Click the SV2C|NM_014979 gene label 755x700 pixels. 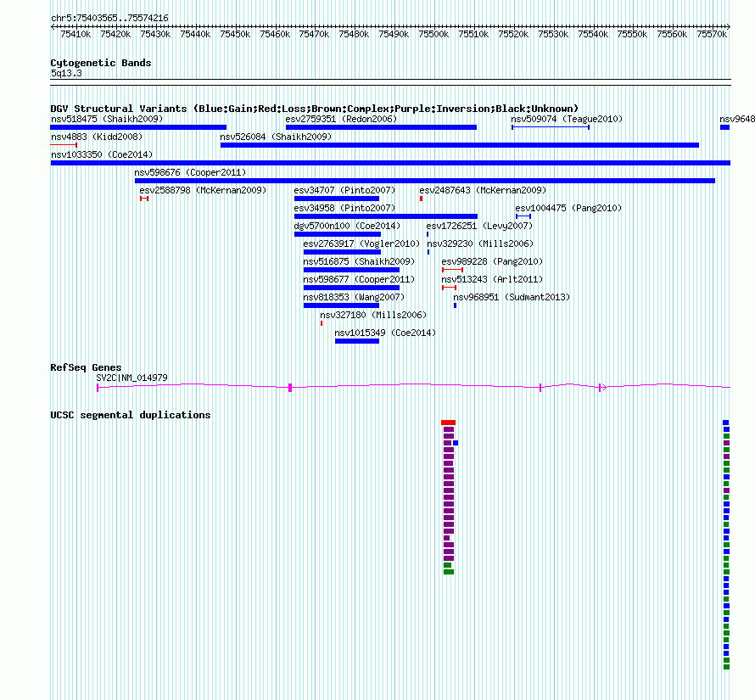(x=132, y=378)
